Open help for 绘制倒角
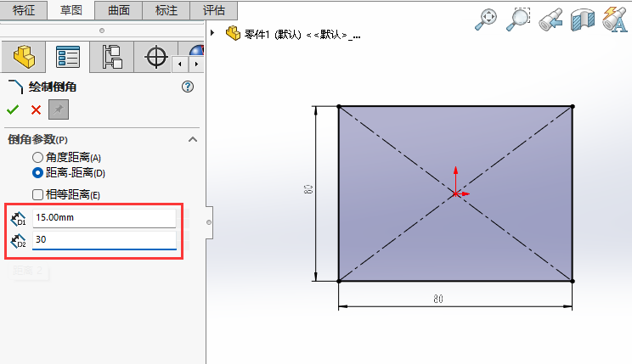Image resolution: width=632 pixels, height=364 pixels. pos(188,87)
